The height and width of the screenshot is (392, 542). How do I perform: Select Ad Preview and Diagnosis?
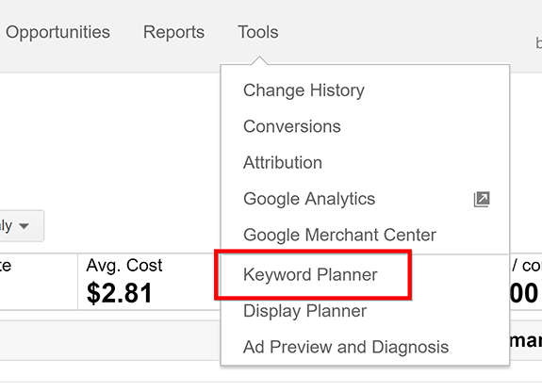click(x=346, y=347)
